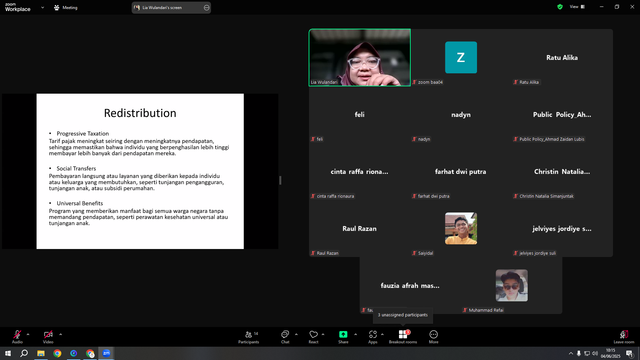Click Leave room button

624,336
